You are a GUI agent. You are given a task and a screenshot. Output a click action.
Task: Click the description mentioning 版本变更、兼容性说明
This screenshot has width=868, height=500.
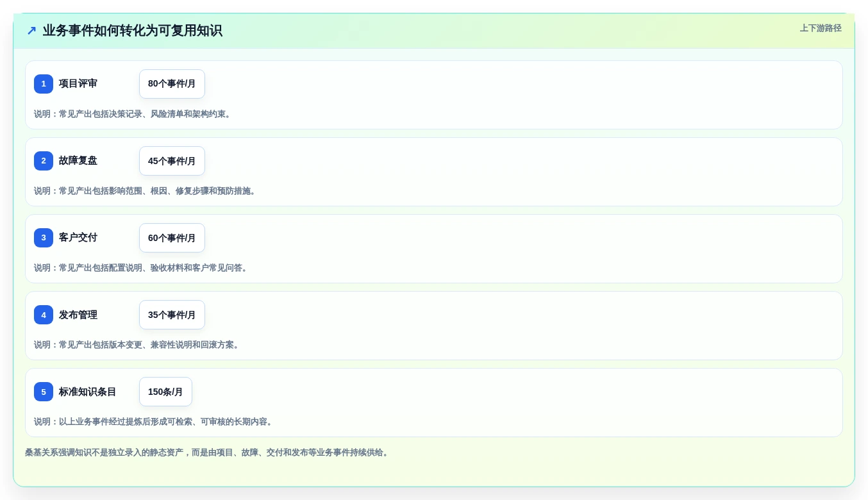[138, 345]
